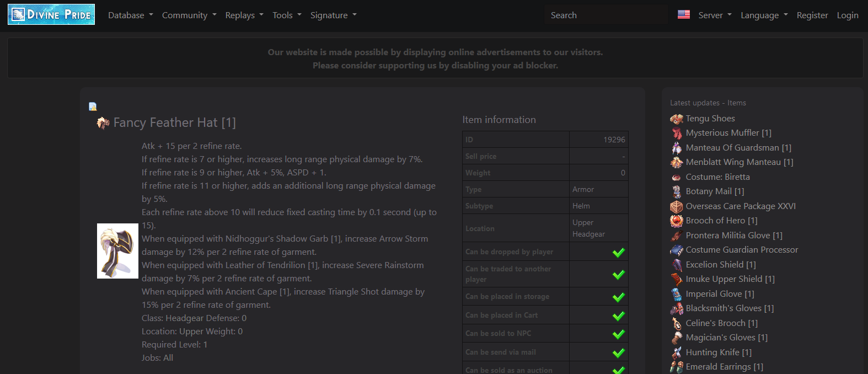Open the Divine Pride logo homepage
Viewport: 868px width, 374px height.
click(x=51, y=14)
